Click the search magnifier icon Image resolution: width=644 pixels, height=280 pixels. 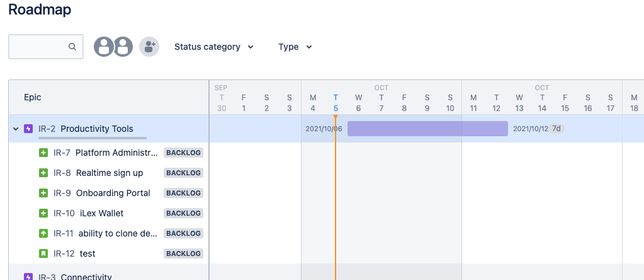pyautogui.click(x=72, y=47)
